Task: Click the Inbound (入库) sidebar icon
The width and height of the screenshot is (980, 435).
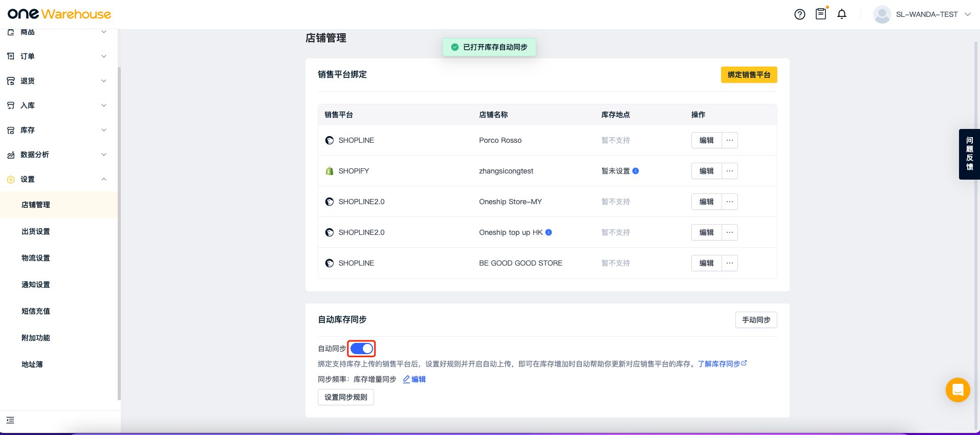Action: (11, 105)
